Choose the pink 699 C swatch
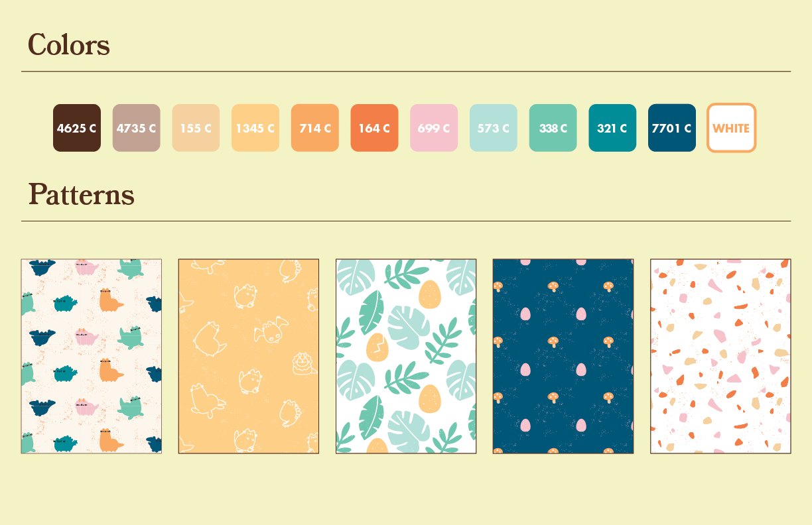The image size is (812, 525). coord(434,128)
